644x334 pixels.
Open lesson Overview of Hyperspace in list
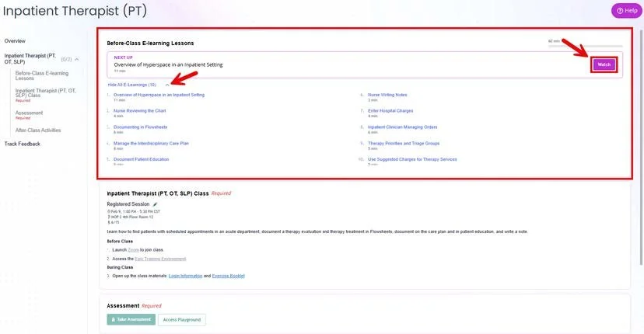tap(159, 95)
